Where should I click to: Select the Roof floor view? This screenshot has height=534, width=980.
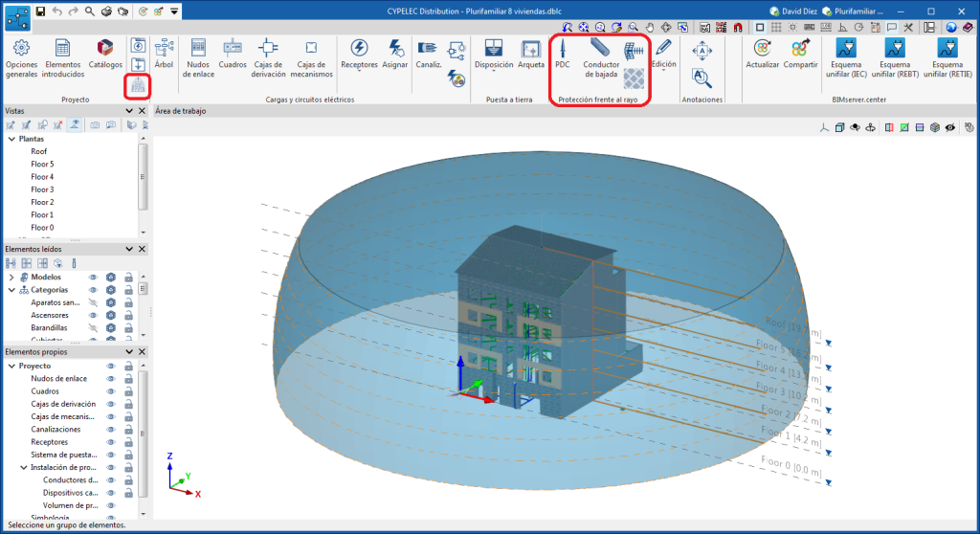pyautogui.click(x=38, y=151)
